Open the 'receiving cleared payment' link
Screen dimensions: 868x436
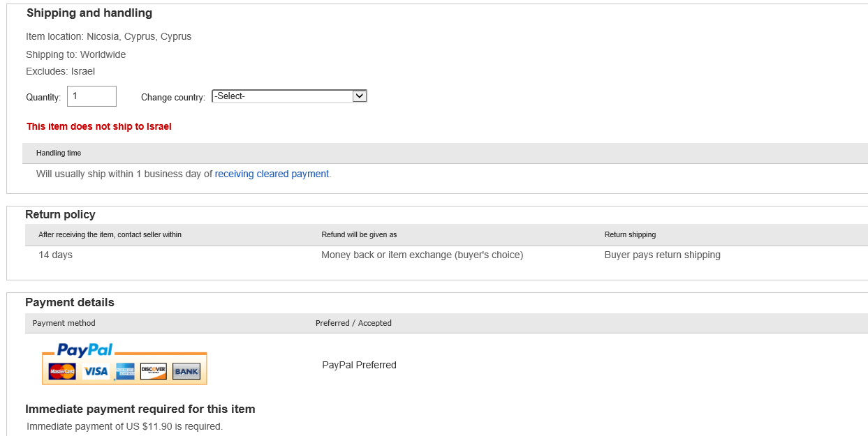pyautogui.click(x=272, y=174)
